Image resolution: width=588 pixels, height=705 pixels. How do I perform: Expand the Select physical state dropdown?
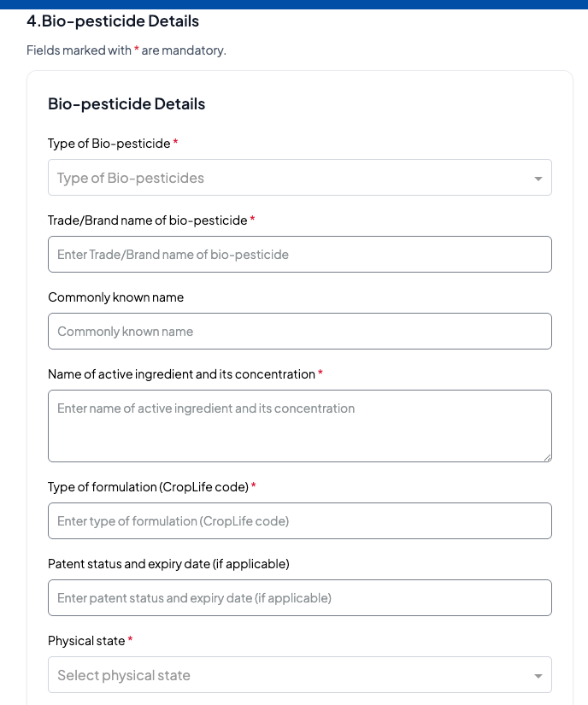click(x=291, y=675)
